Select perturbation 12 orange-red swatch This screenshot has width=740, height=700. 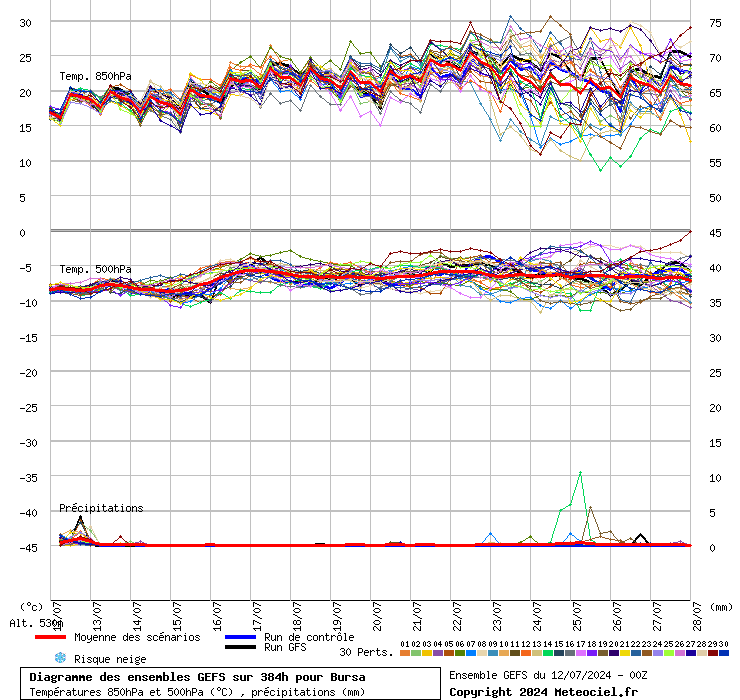(x=526, y=653)
